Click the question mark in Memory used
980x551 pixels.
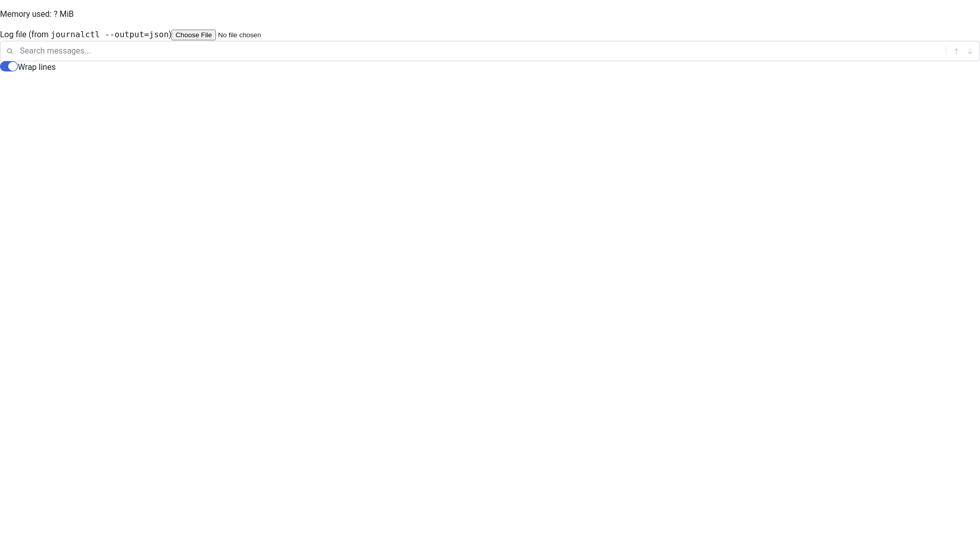pos(56,14)
